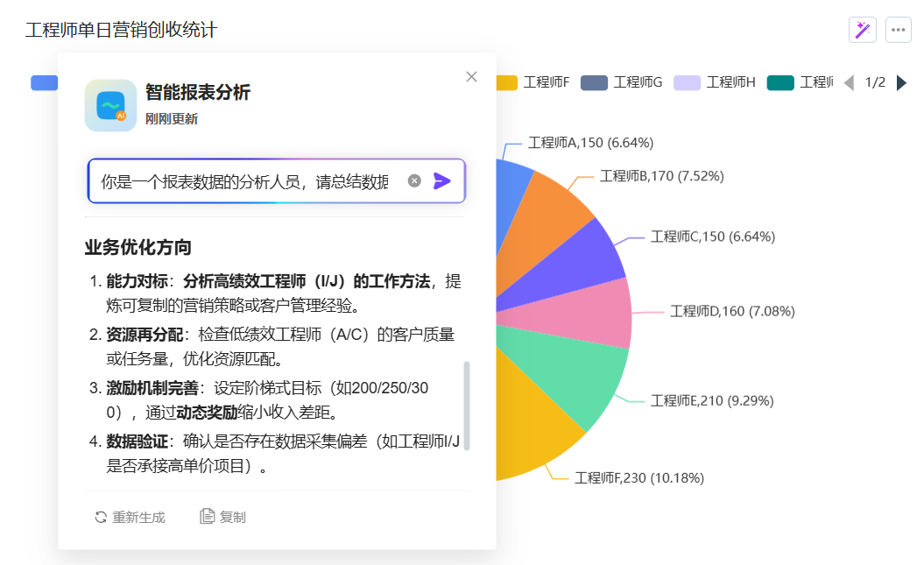Click the regenerate icon beside 重新生成
924x565 pixels.
coord(100,516)
